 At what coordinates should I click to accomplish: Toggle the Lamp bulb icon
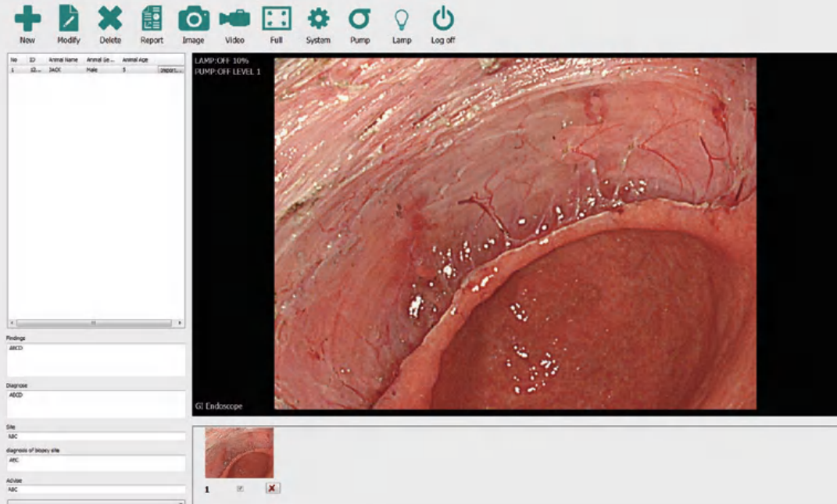(402, 23)
